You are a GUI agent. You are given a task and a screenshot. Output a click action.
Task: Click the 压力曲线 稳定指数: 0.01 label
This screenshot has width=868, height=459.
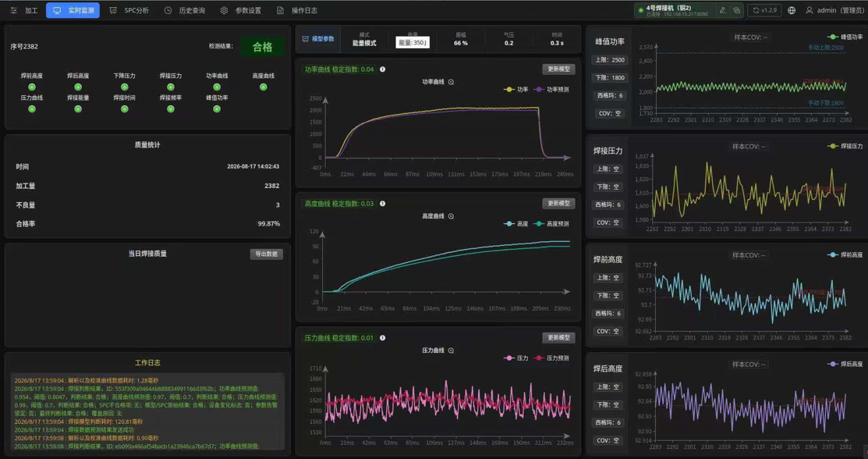point(339,338)
